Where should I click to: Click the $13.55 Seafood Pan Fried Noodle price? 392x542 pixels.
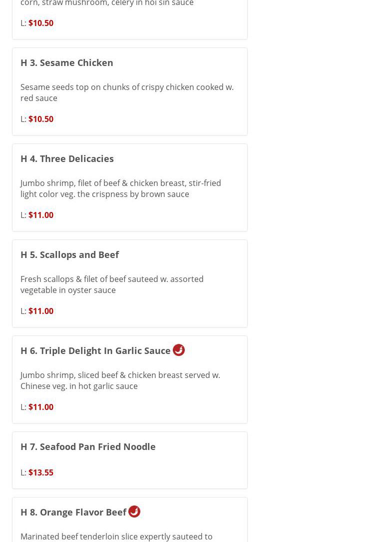click(41, 472)
